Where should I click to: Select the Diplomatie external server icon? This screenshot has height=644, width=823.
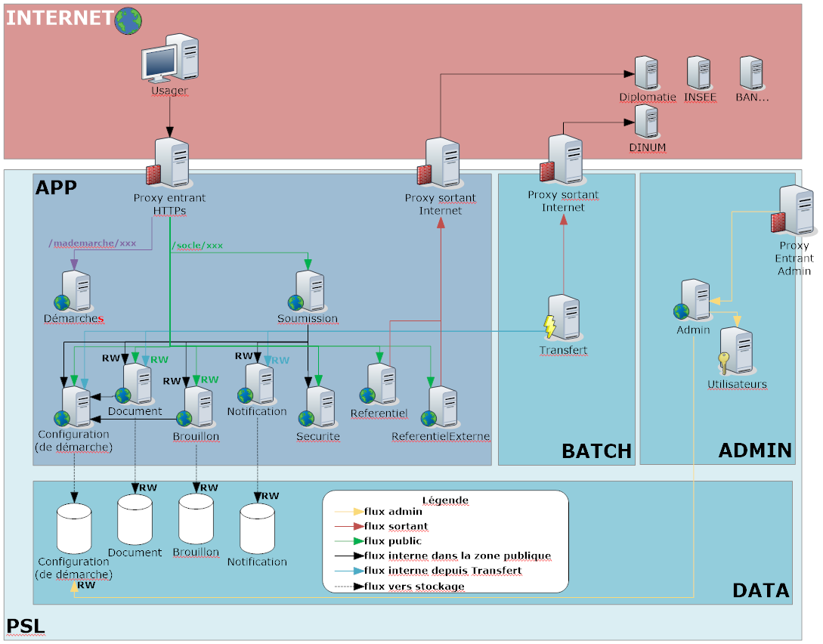click(x=647, y=73)
